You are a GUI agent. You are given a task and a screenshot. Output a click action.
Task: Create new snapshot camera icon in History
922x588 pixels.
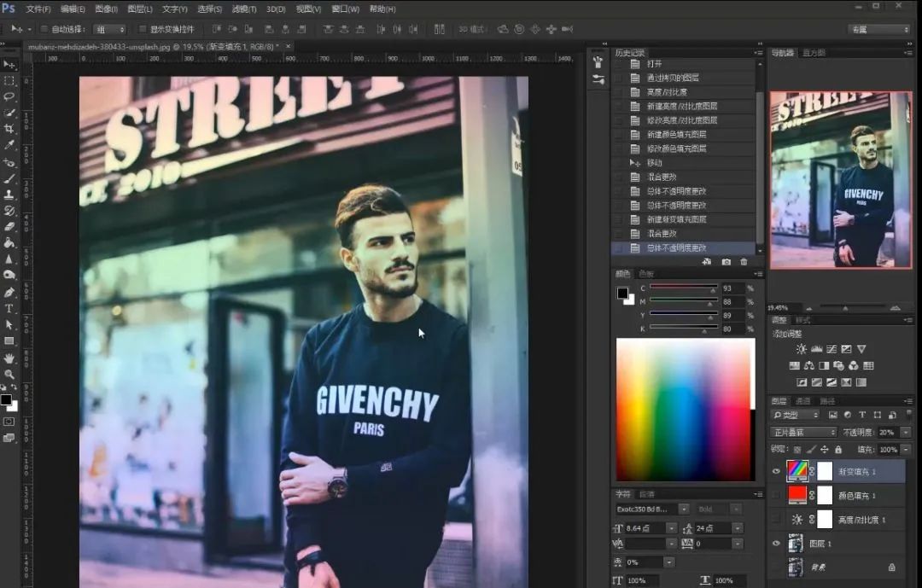727,262
